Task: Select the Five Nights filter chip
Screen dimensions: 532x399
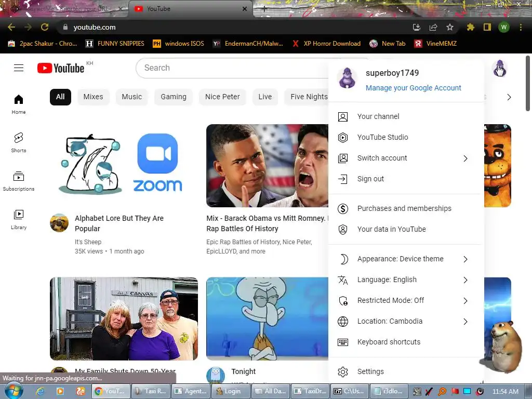Action: [307, 97]
